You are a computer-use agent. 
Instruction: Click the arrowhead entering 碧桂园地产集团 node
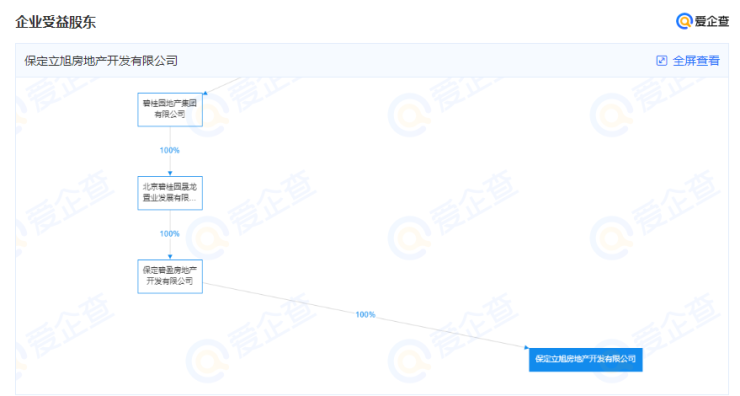205,93
